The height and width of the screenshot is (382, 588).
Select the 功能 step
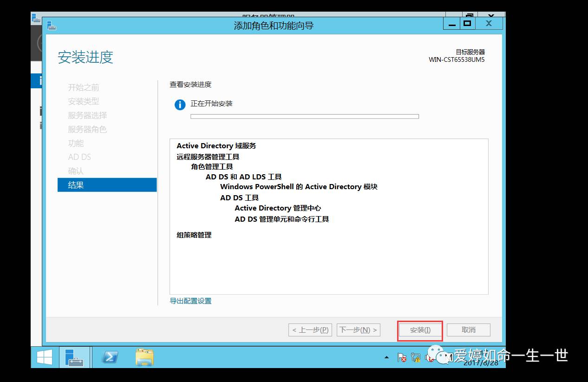(x=76, y=143)
